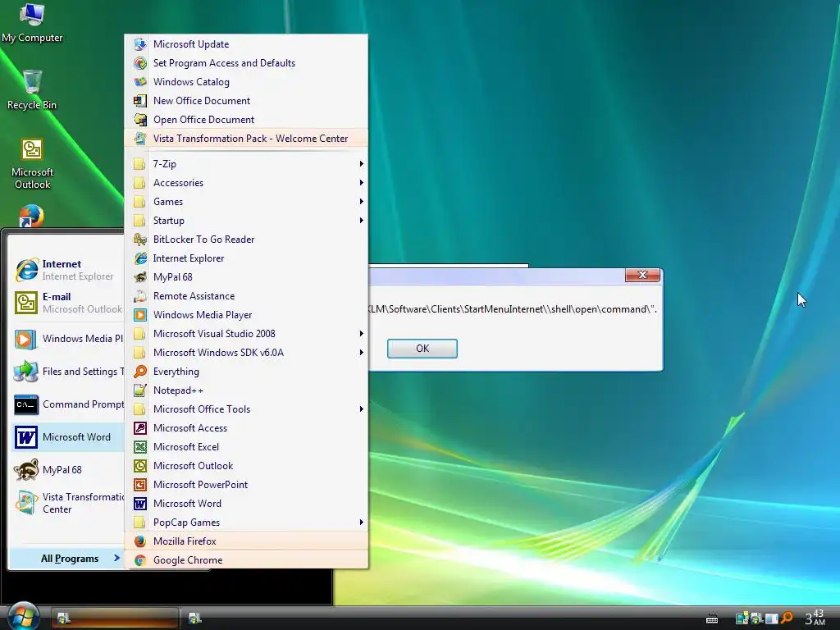Click the BitLocker To Go Reader icon

pos(140,240)
